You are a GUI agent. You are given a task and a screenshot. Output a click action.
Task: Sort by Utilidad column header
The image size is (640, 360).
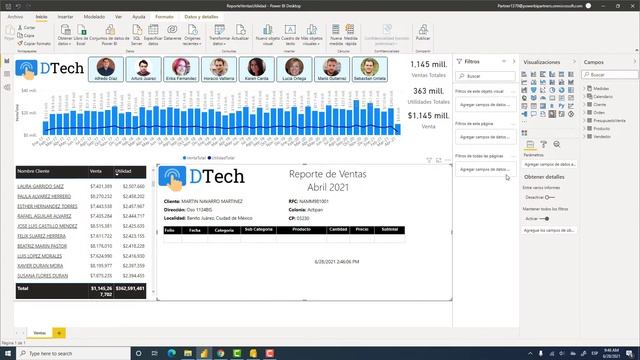click(x=123, y=171)
